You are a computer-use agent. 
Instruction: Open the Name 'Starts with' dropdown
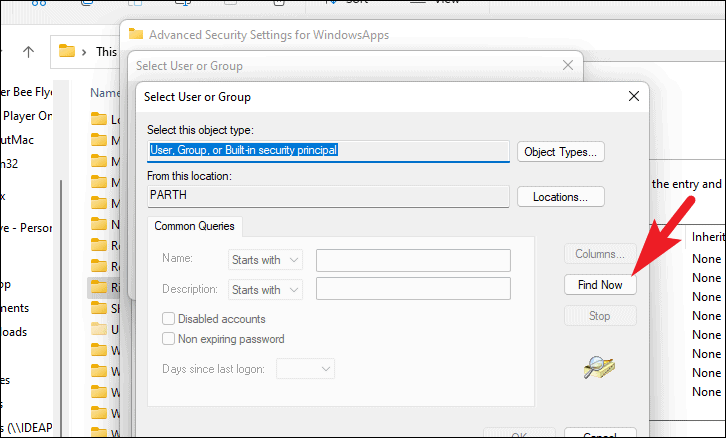(x=265, y=260)
